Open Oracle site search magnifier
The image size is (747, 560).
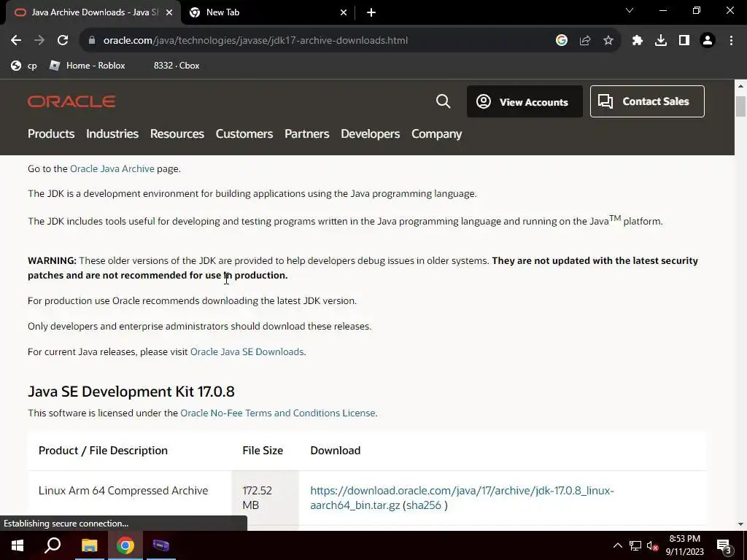tap(443, 101)
